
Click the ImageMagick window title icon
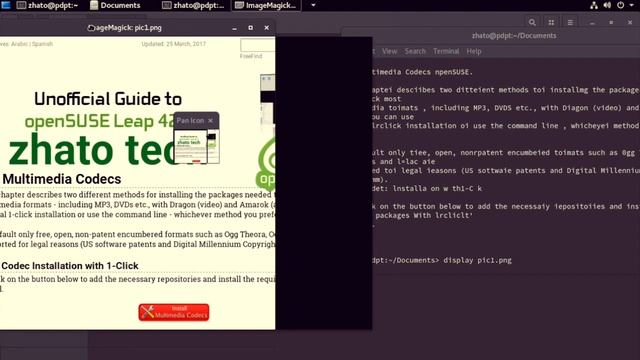click(x=91, y=28)
